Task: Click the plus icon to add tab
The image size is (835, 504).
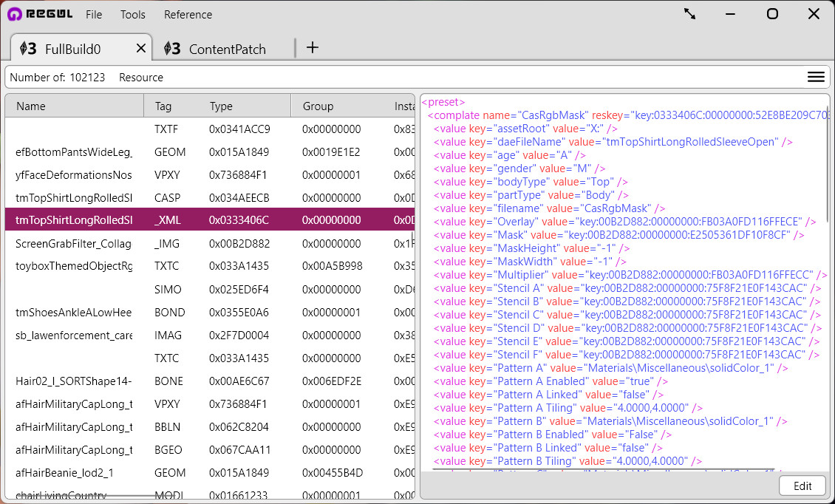Action: (313, 48)
